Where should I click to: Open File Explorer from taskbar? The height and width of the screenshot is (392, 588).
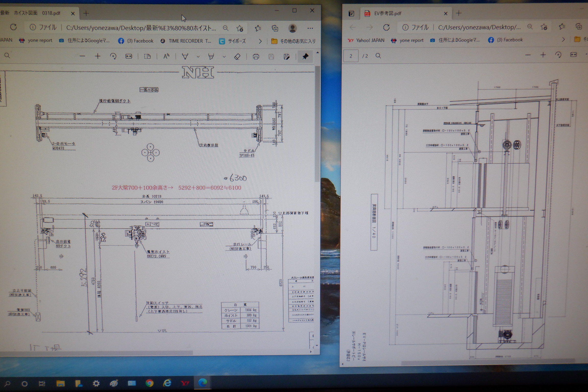pyautogui.click(x=60, y=383)
